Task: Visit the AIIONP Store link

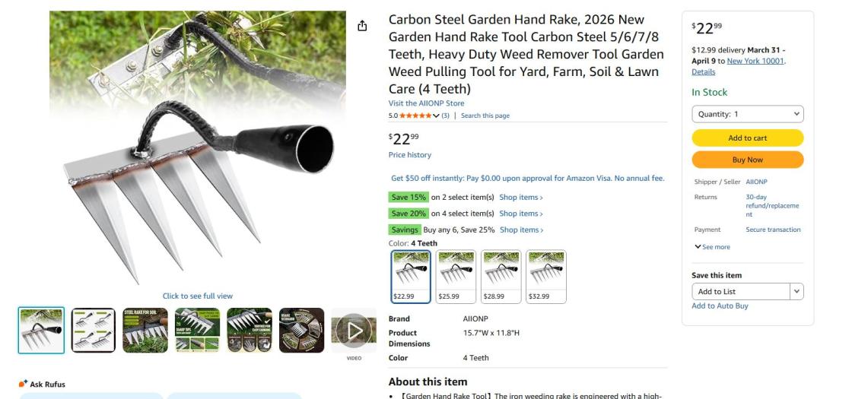Action: pos(426,103)
